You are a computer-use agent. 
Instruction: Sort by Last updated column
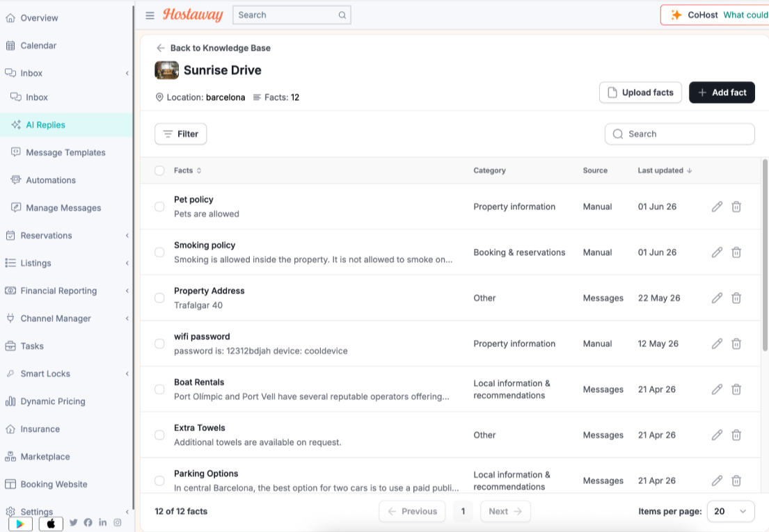(x=665, y=170)
